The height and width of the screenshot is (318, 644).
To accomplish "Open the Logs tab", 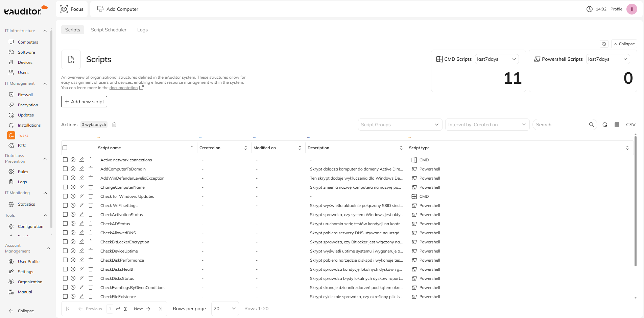I will (x=142, y=30).
